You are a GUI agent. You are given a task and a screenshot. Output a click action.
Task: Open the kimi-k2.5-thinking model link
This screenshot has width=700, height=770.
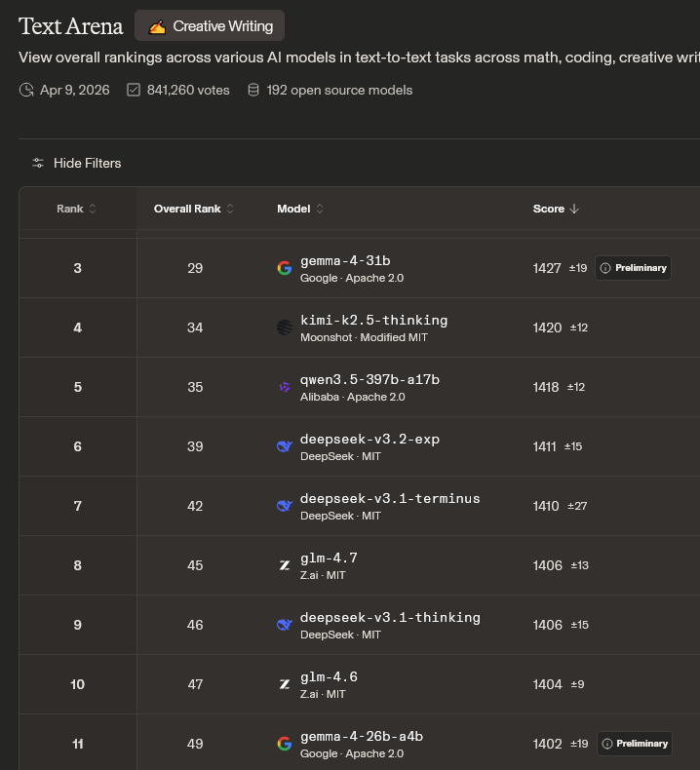tap(373, 320)
